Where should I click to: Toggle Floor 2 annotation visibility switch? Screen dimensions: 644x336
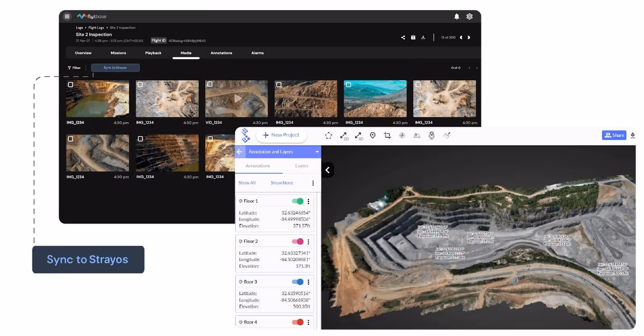(x=297, y=241)
